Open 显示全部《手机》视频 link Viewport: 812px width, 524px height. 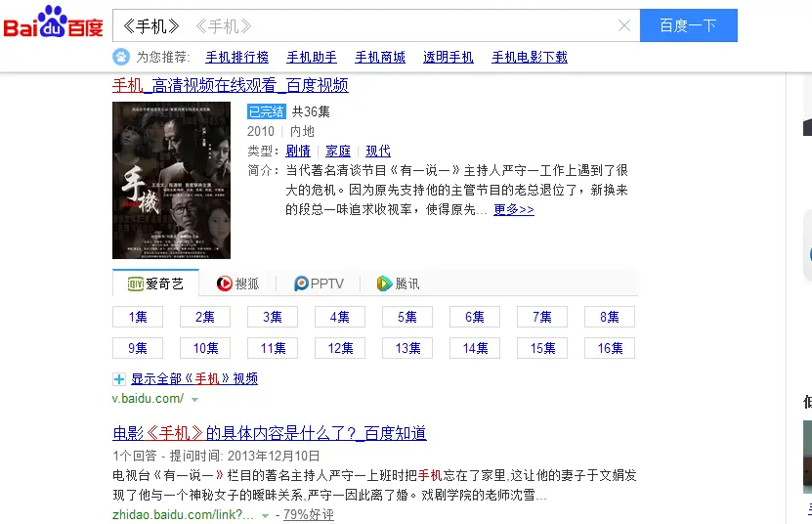pyautogui.click(x=194, y=379)
